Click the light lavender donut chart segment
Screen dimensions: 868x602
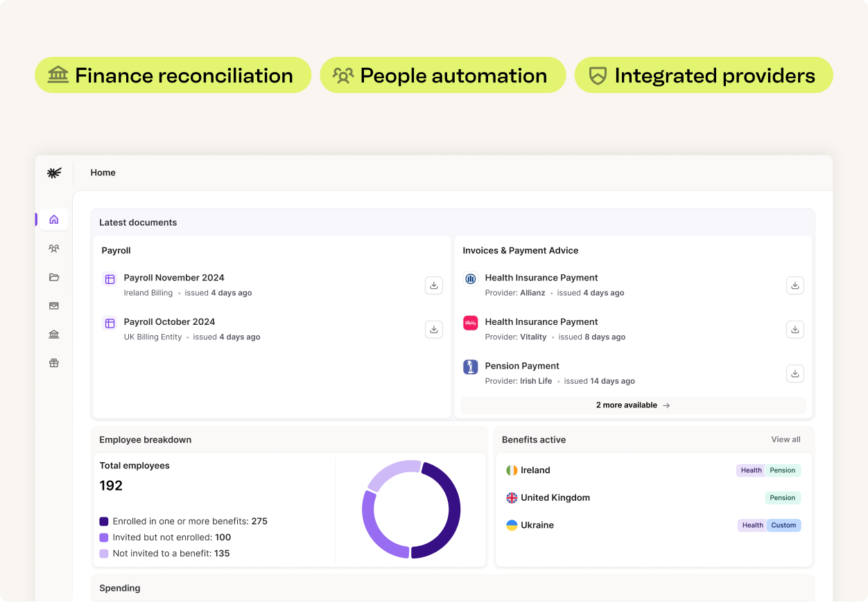click(392, 471)
